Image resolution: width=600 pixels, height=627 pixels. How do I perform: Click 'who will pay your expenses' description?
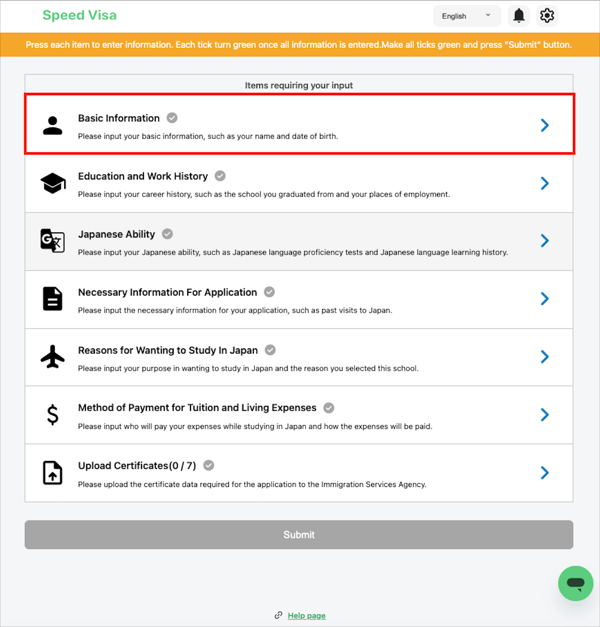click(255, 426)
